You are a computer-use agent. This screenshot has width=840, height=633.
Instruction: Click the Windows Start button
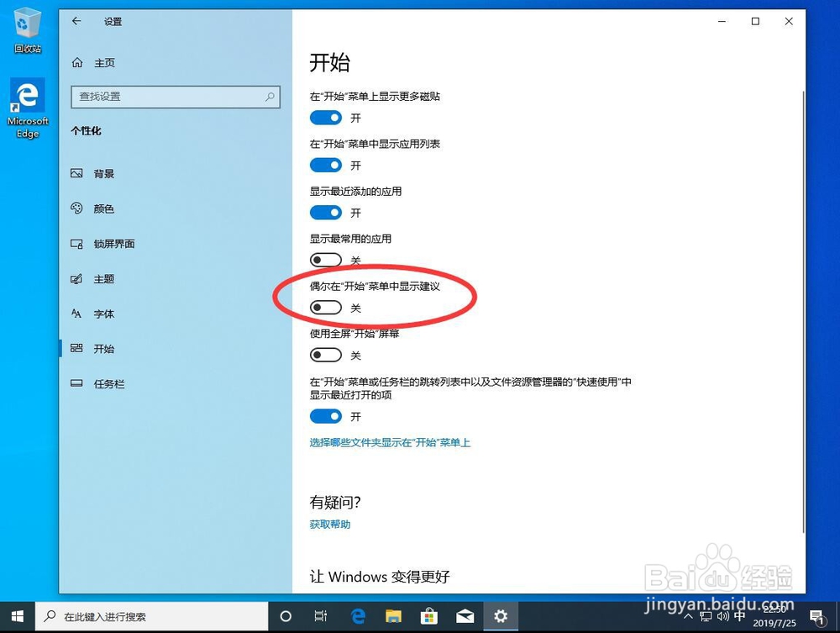[x=17, y=616]
